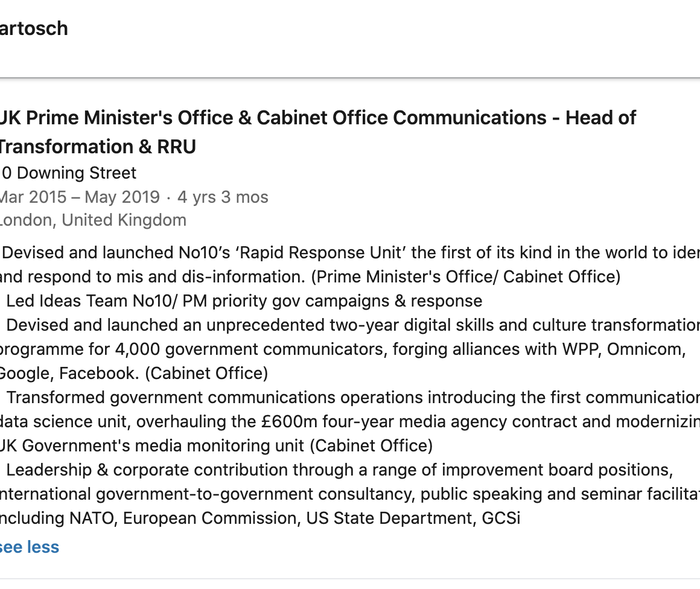Click the 'respond to mis and dis-information' line
The image size is (700, 589).
[x=310, y=276]
